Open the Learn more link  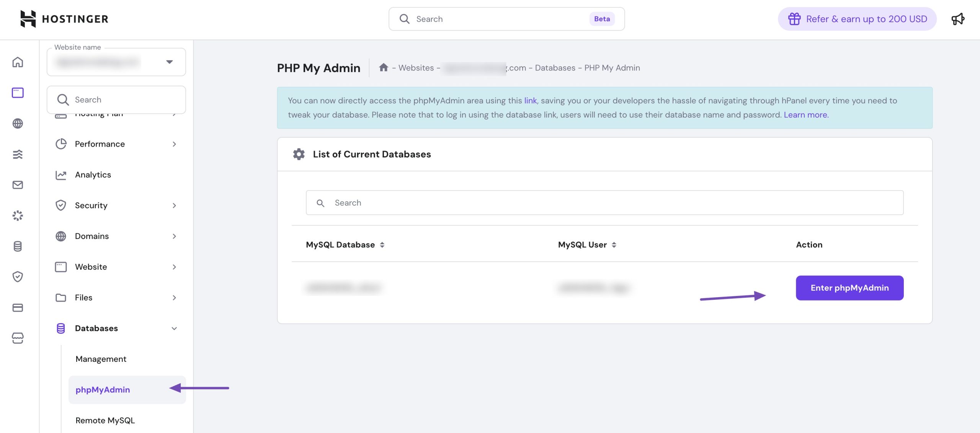(806, 115)
